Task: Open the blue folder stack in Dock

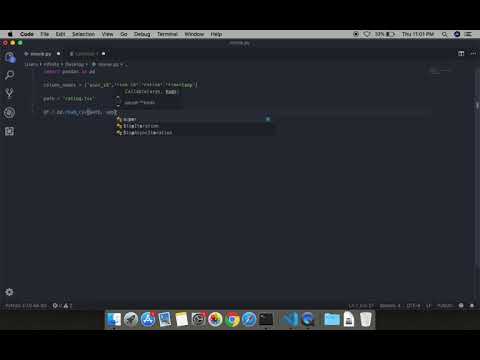Action: tap(332, 320)
